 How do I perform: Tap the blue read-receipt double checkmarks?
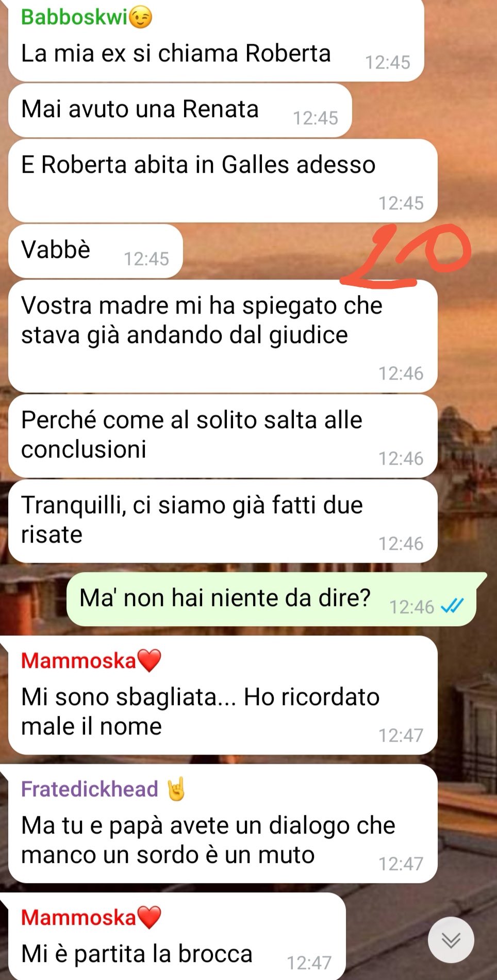click(453, 606)
